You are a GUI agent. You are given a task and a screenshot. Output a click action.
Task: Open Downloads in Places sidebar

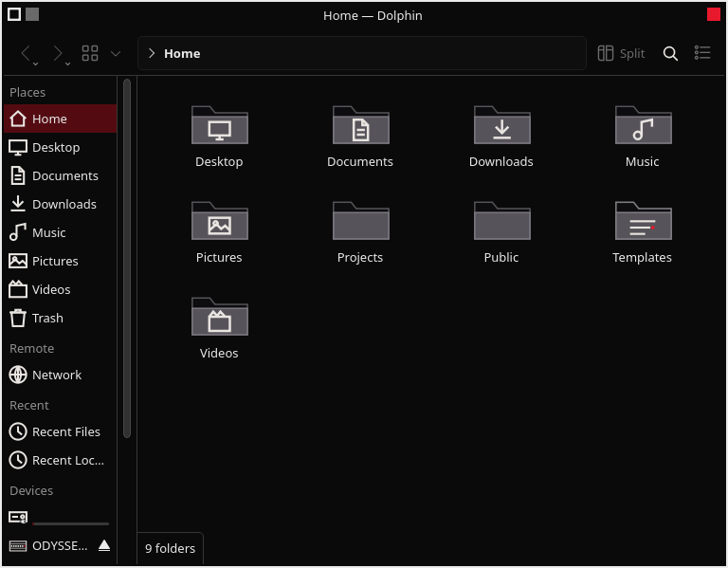tap(61, 204)
